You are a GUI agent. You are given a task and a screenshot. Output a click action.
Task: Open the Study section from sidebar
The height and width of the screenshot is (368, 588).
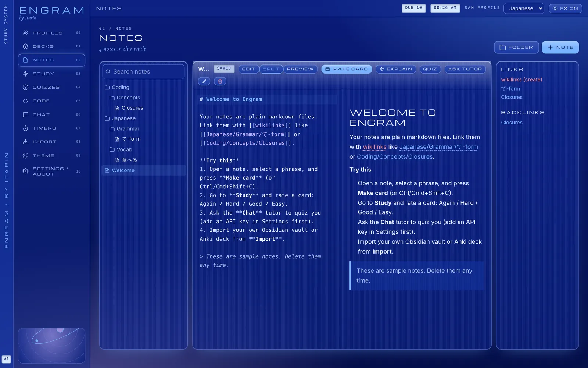(51, 74)
